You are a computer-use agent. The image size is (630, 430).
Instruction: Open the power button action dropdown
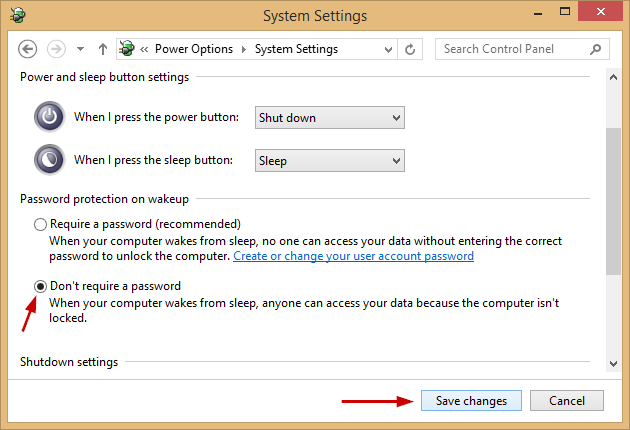pyautogui.click(x=329, y=118)
